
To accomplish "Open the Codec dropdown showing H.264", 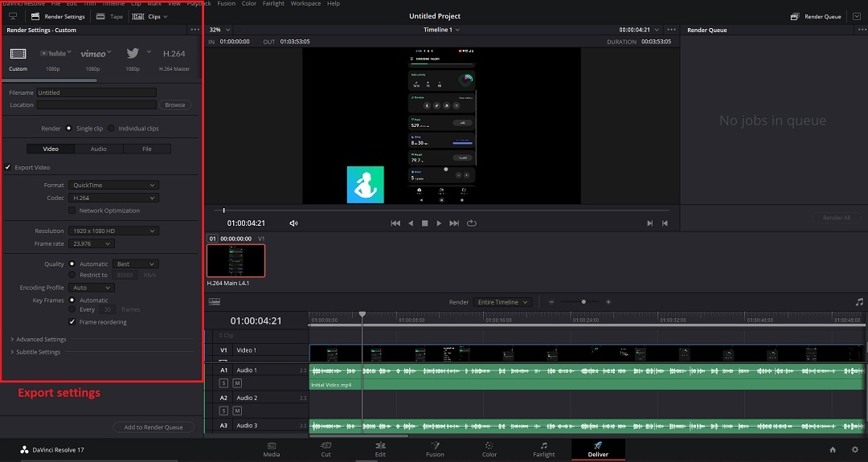I will coord(113,198).
